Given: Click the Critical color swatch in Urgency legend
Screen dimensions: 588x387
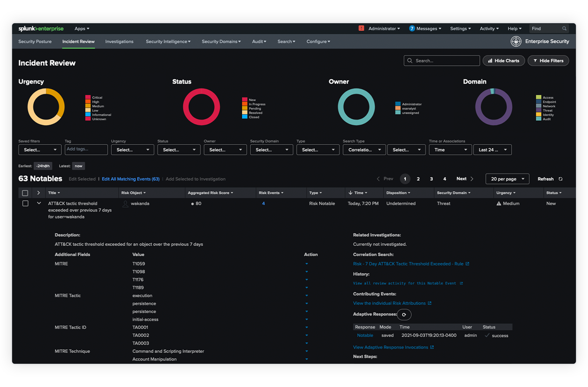Looking at the screenshot, I should (x=88, y=98).
